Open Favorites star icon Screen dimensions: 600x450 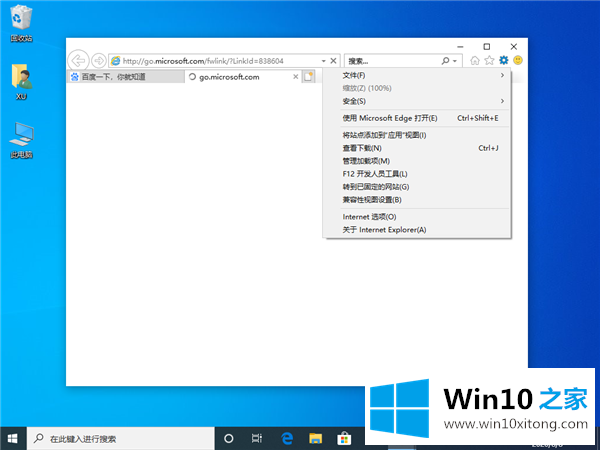point(489,60)
